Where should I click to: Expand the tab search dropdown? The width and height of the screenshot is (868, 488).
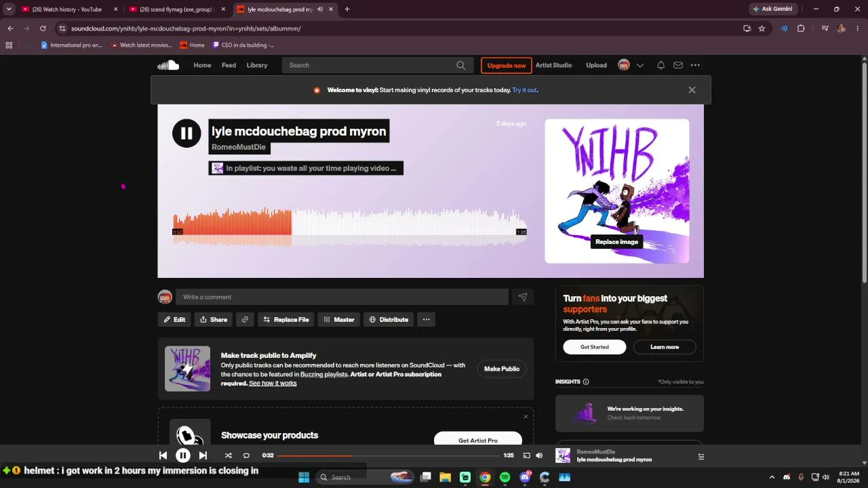pyautogui.click(x=9, y=9)
